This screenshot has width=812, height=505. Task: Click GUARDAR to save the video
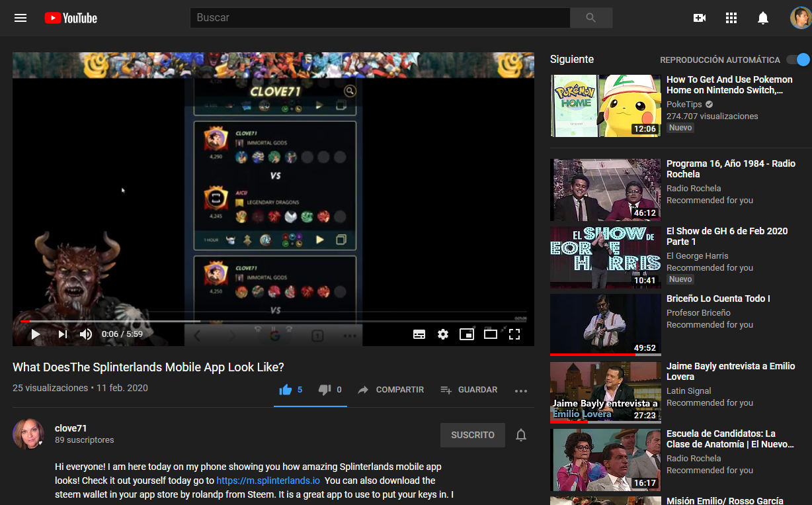469,390
